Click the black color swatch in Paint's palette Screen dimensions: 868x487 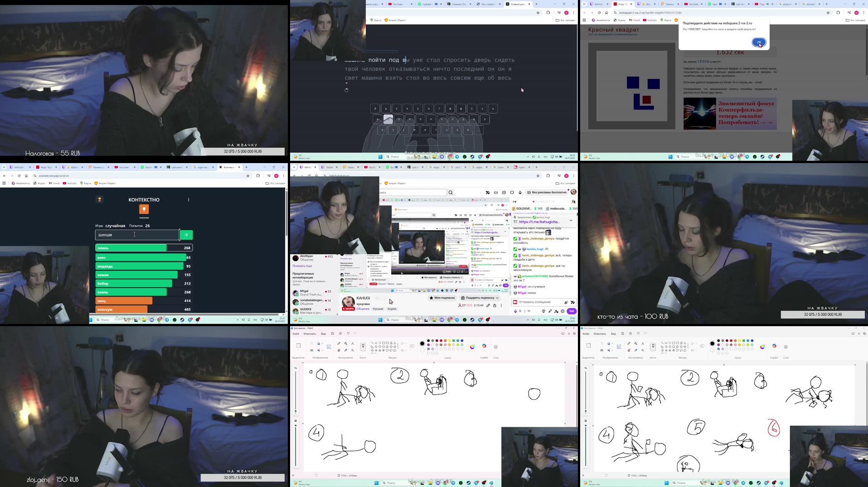427,340
